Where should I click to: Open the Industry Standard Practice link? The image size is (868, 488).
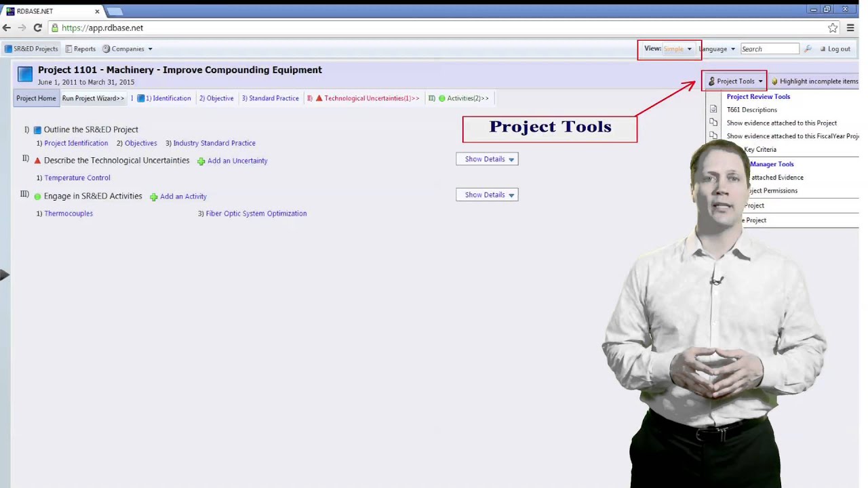214,143
